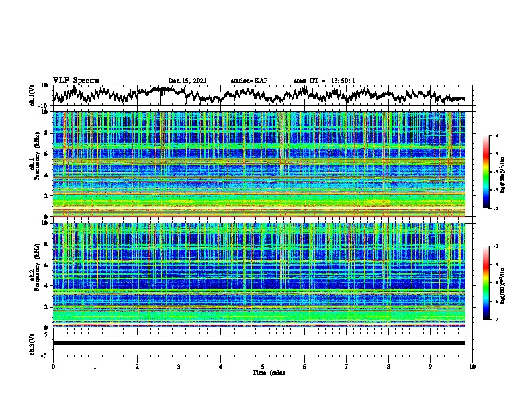Image resolution: width=532 pixels, height=411 pixels.
Task: Click the time axis tick label '2'
Action: (137, 367)
